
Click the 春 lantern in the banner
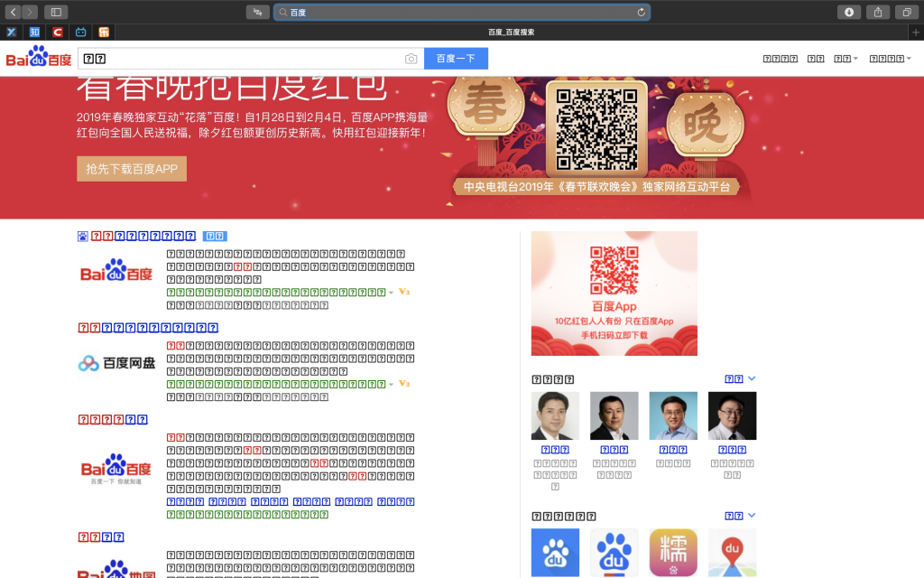(x=485, y=107)
